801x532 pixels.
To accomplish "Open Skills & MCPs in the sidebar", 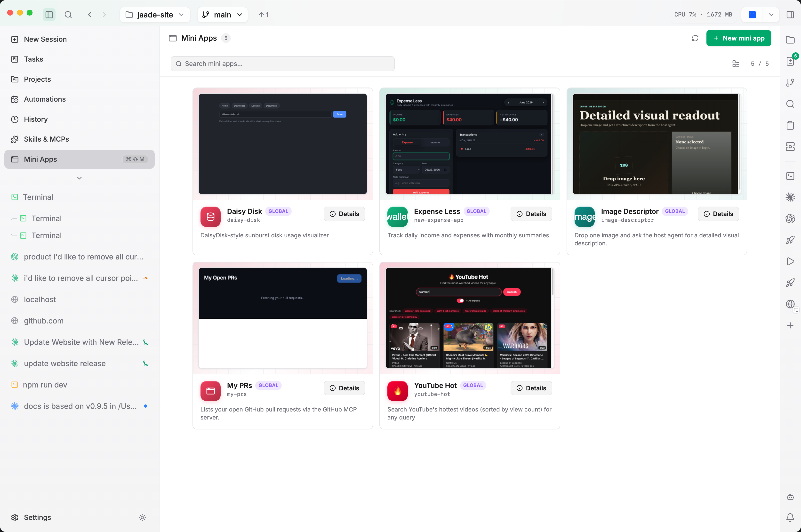I will [79, 139].
